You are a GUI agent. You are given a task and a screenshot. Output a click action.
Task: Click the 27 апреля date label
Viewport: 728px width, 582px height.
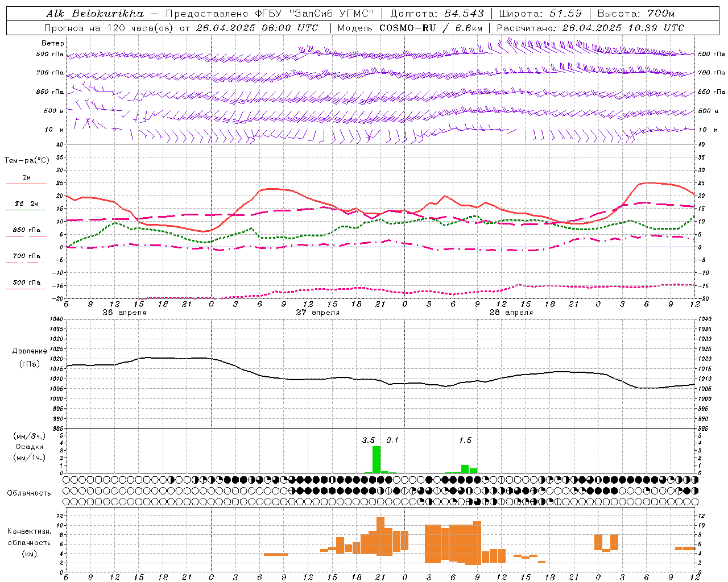click(317, 313)
